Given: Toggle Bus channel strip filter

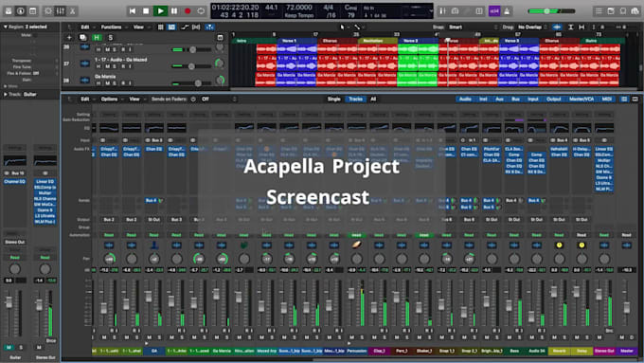Looking at the screenshot, I should 515,100.
